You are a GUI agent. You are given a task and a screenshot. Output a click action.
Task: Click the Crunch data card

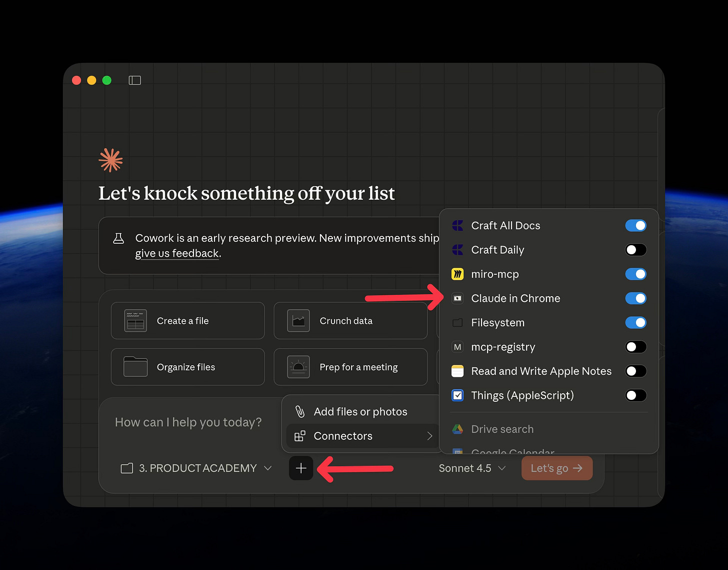coord(350,321)
